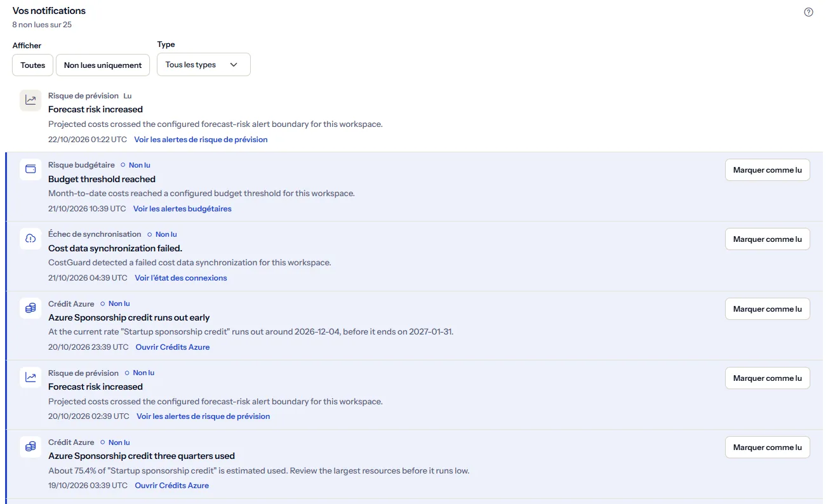Click coins icon for credit runs out early
The width and height of the screenshot is (828, 504).
pyautogui.click(x=30, y=308)
